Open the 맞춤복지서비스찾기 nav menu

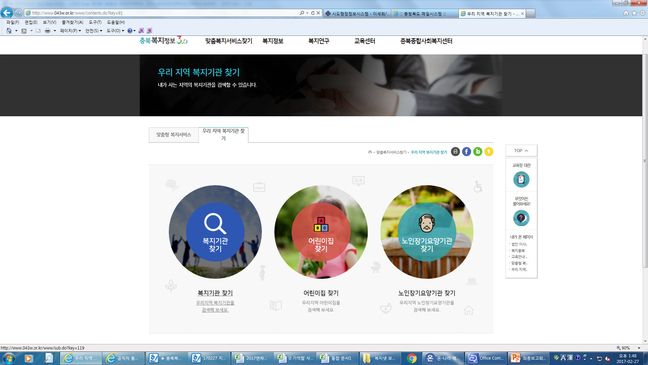[x=229, y=41]
